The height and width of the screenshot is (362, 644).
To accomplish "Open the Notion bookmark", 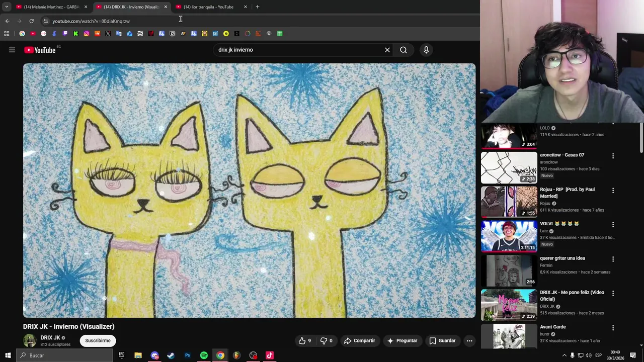I will point(172,34).
